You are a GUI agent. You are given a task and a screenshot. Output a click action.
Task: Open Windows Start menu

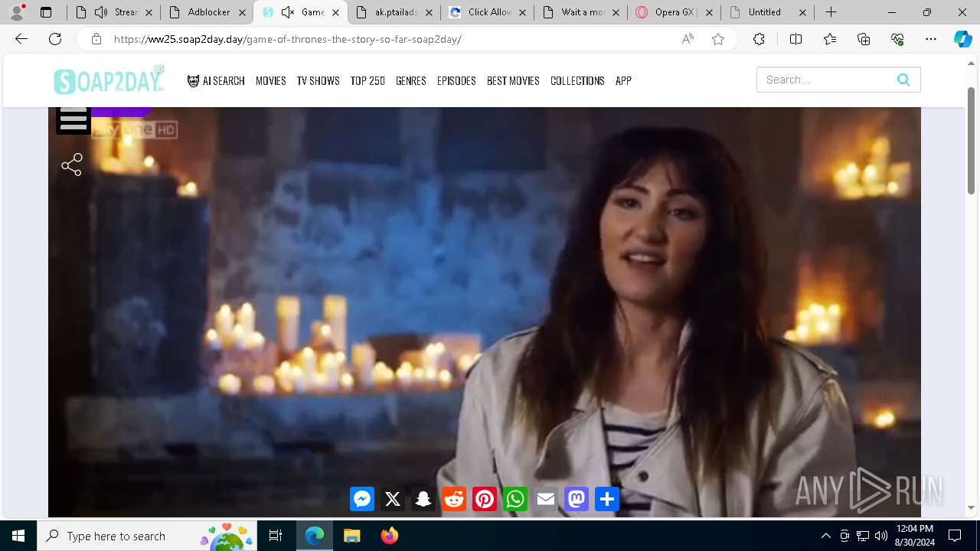(18, 536)
